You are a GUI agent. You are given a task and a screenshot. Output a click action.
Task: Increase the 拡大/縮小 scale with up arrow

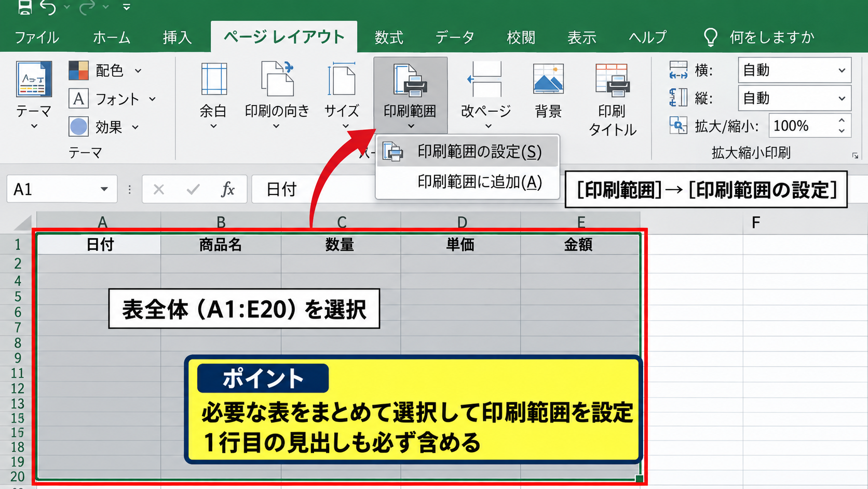[x=842, y=121]
